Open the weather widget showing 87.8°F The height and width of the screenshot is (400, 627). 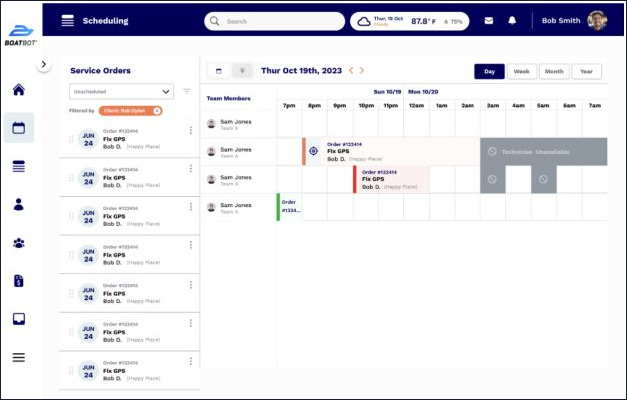[409, 21]
